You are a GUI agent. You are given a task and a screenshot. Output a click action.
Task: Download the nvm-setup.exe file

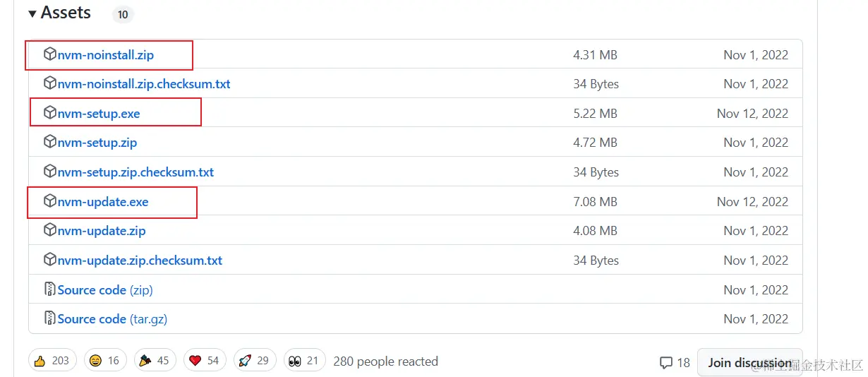click(x=99, y=113)
